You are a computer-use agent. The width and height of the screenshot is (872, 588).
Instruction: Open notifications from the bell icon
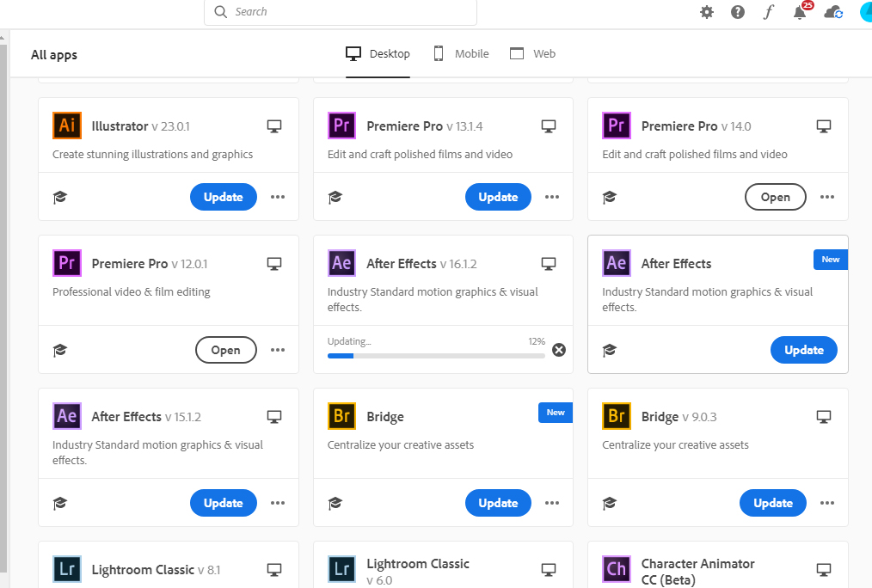click(799, 12)
